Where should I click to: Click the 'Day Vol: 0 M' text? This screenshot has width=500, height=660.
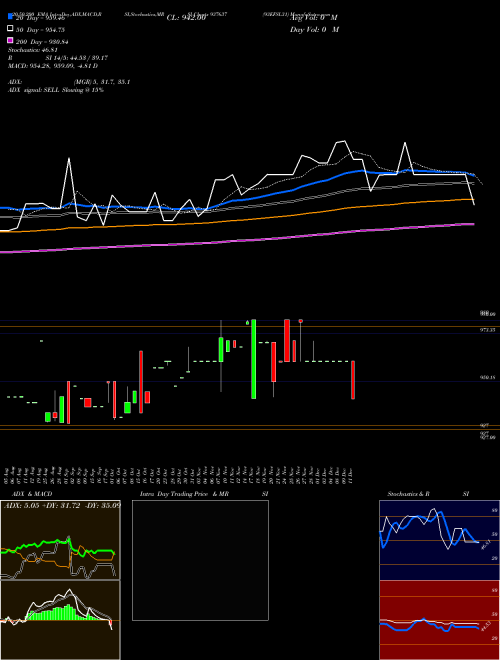314,29
